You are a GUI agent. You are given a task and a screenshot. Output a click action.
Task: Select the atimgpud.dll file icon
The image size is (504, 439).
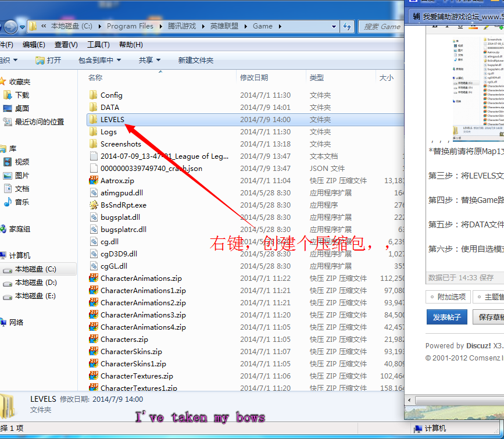[x=94, y=192]
